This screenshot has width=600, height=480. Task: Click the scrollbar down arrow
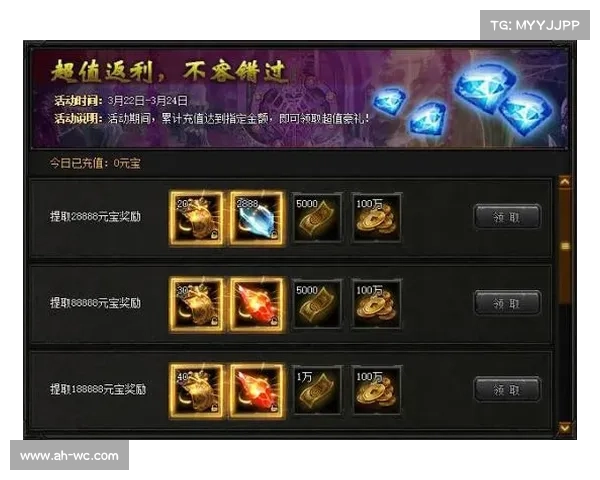point(565,428)
